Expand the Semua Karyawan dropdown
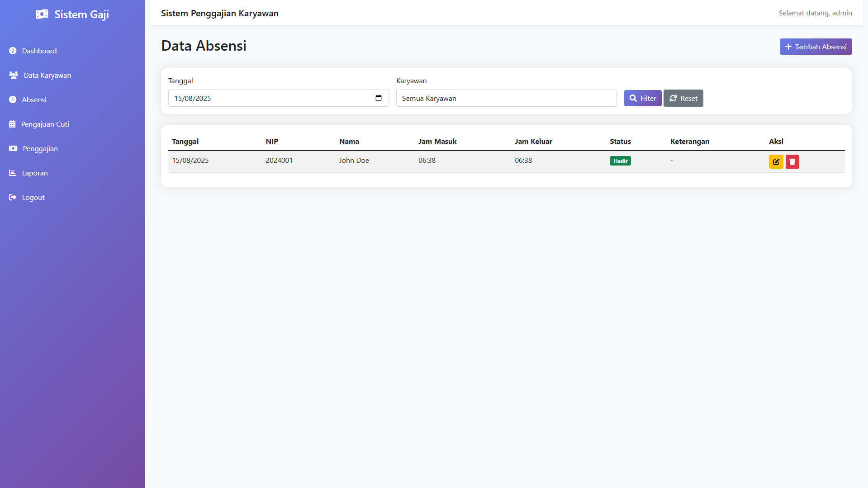This screenshot has width=868, height=488. pos(506,98)
